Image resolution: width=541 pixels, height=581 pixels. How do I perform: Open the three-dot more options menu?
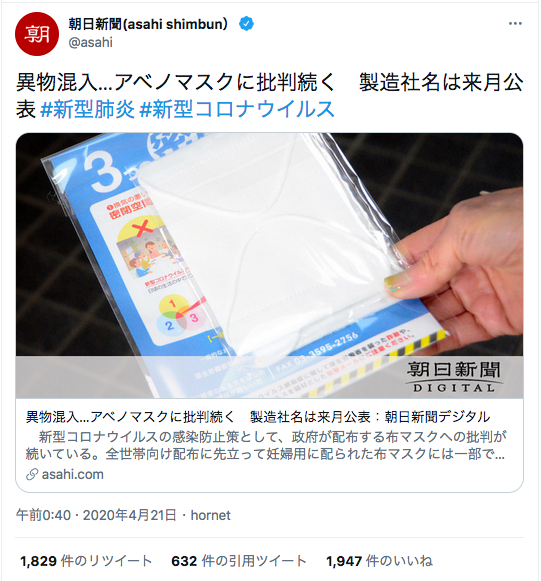tap(515, 24)
